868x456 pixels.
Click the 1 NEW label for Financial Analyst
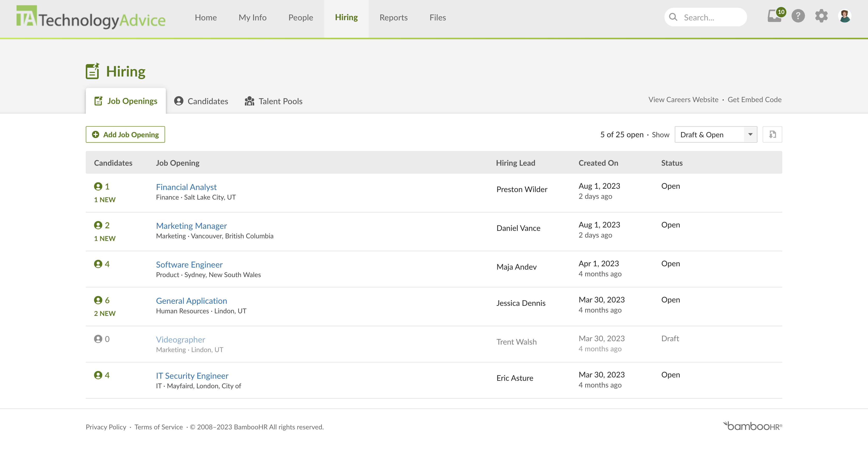click(x=105, y=200)
